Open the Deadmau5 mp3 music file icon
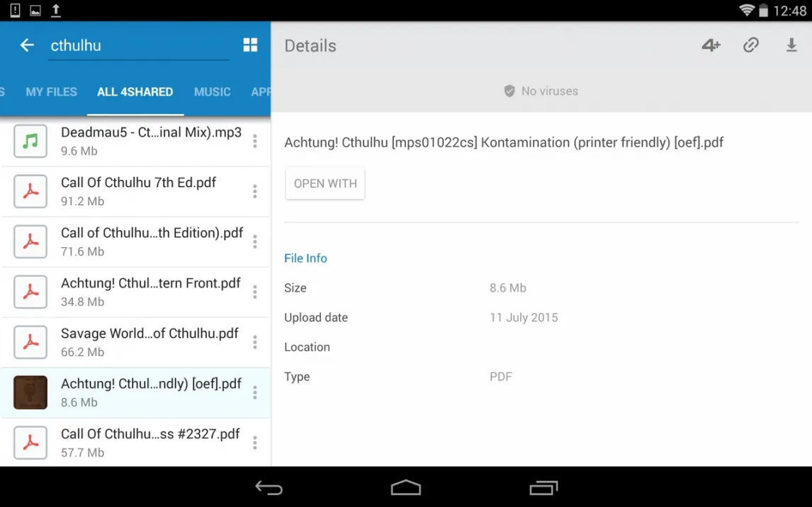This screenshot has width=812, height=507. pyautogui.click(x=30, y=142)
